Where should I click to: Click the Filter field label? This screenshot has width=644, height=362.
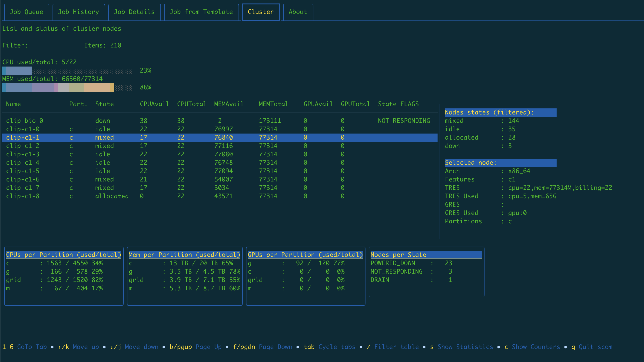click(x=15, y=45)
